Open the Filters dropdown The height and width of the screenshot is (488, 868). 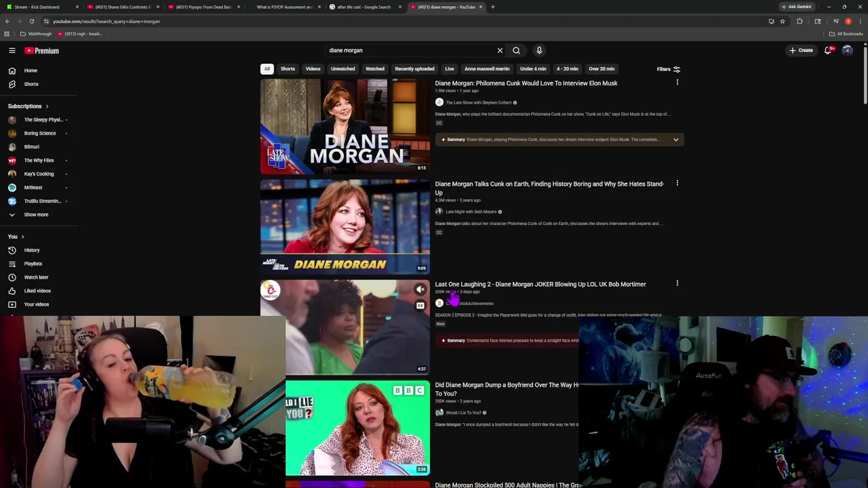point(669,69)
